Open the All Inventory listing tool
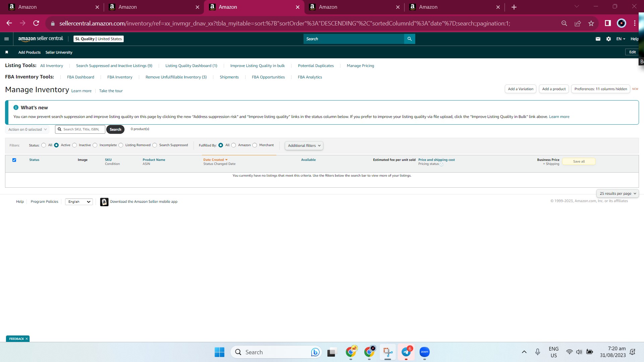Screen dimensions: 644x362 pyautogui.click(x=52, y=66)
